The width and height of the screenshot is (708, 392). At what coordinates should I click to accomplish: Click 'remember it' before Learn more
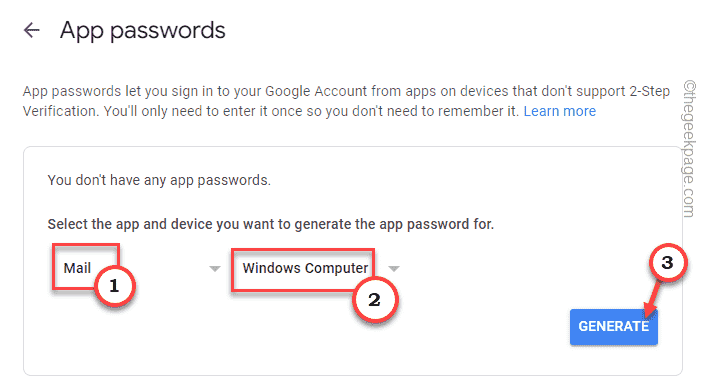[x=485, y=111]
